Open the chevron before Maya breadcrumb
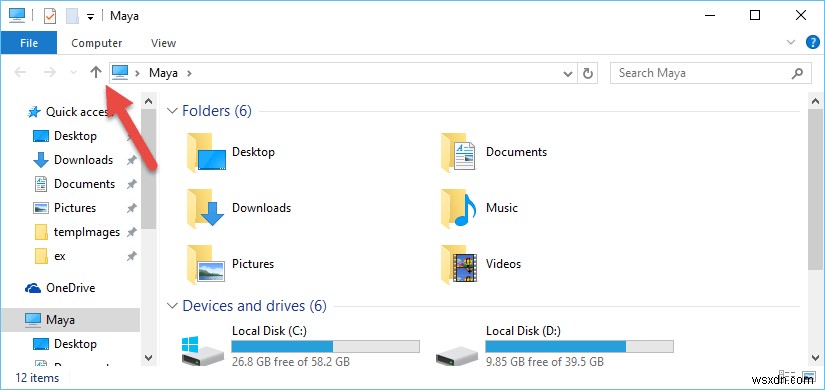This screenshot has width=825, height=390. coord(138,73)
